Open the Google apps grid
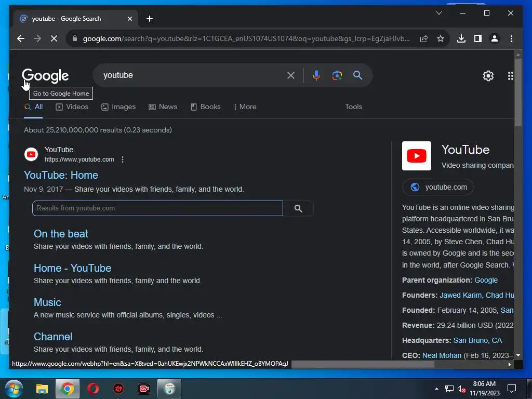532x399 pixels. coord(510,76)
